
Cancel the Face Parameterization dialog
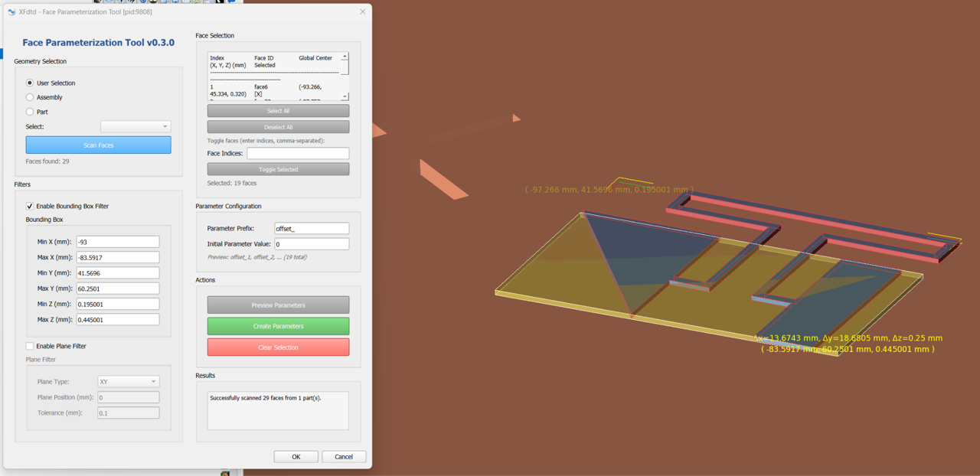point(344,457)
